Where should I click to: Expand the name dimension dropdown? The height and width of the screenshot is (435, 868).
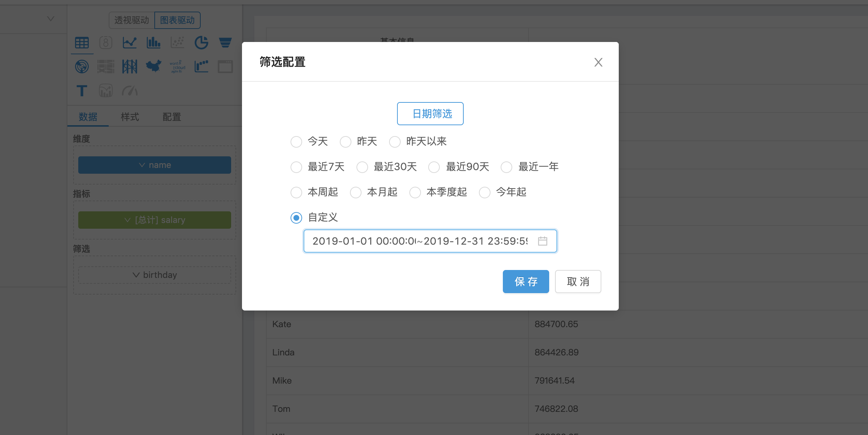(x=155, y=165)
